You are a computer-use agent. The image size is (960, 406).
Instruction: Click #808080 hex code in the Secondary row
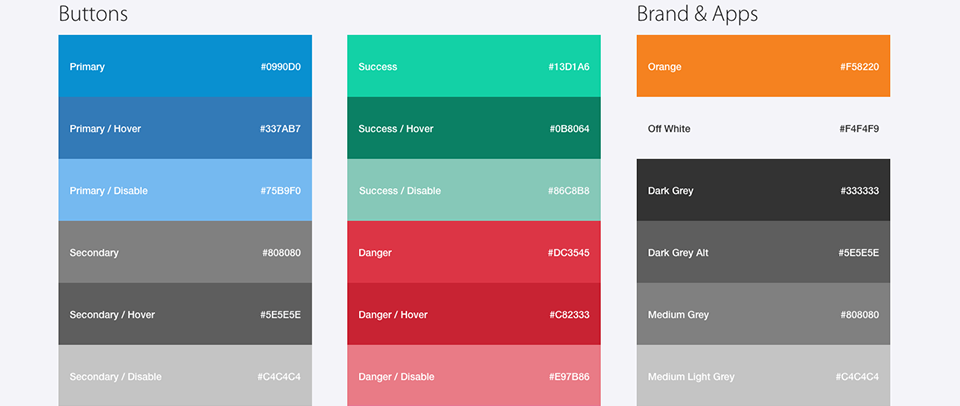click(282, 252)
